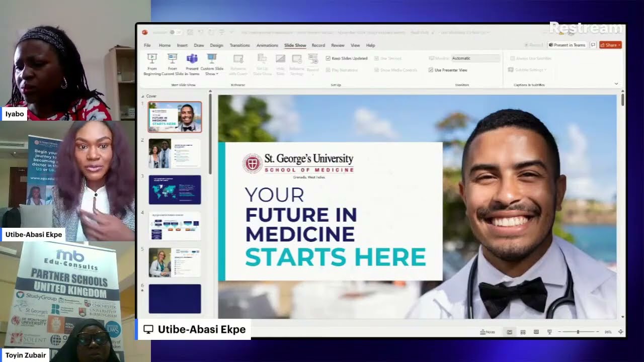Click Present in Teams button at top right
Image resolution: width=644 pixels, height=362 pixels.
567,45
